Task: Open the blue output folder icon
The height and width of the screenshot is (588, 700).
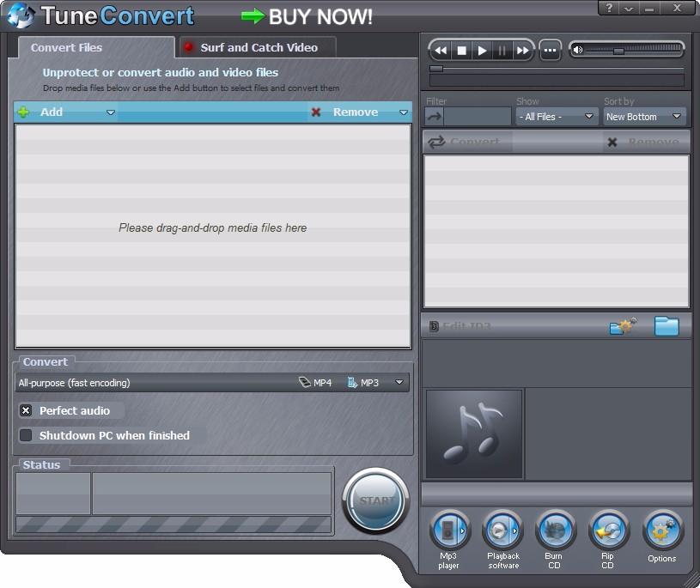Action: 667,326
